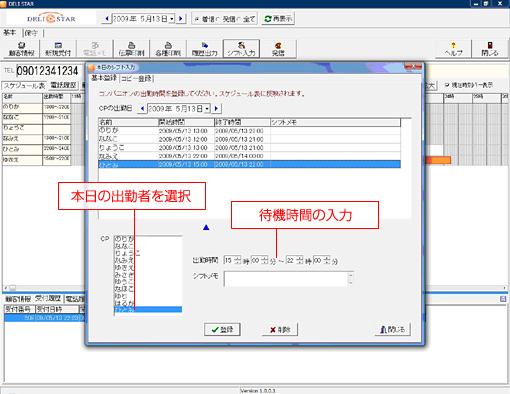This screenshot has height=394, width=510.
Task: Click the 閉じる close icon in main toolbar
Action: tap(490, 49)
